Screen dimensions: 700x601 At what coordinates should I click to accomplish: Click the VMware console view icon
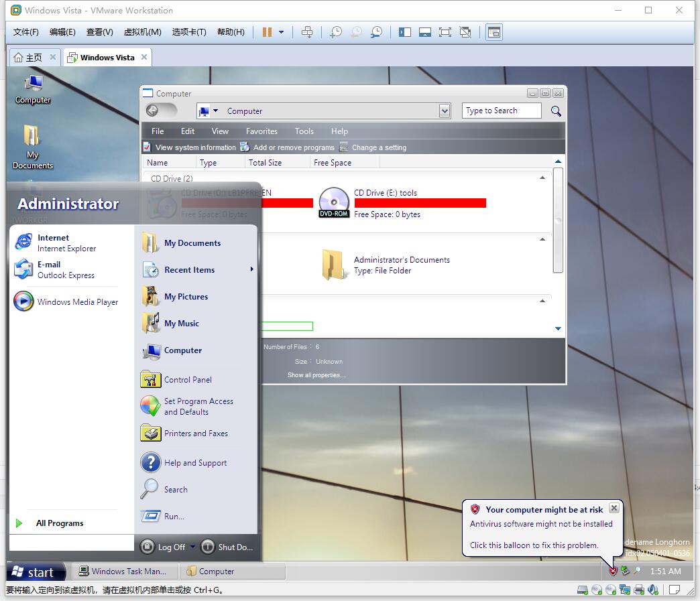click(494, 32)
